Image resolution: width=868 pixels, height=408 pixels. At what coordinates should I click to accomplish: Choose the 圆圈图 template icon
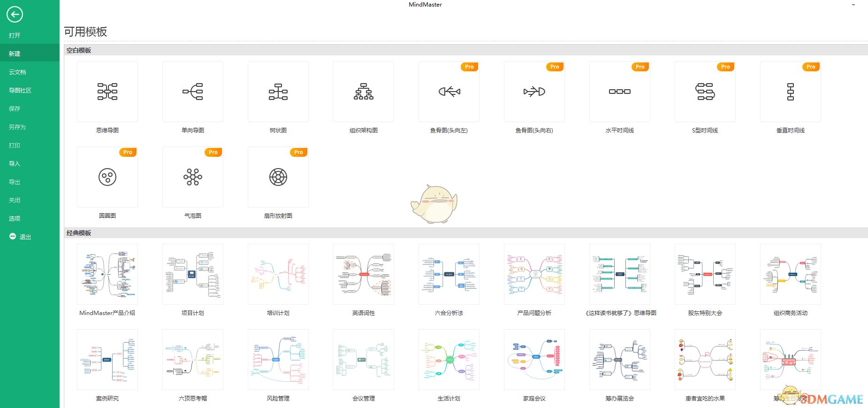coord(107,177)
